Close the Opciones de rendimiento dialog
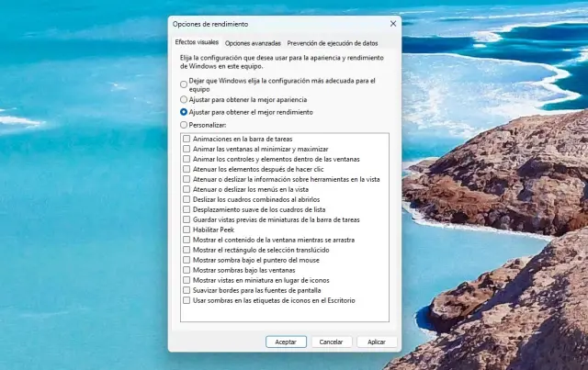 [x=393, y=23]
